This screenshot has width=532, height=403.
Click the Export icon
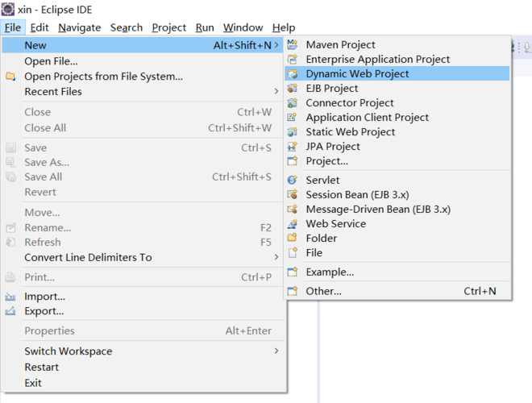tap(10, 311)
